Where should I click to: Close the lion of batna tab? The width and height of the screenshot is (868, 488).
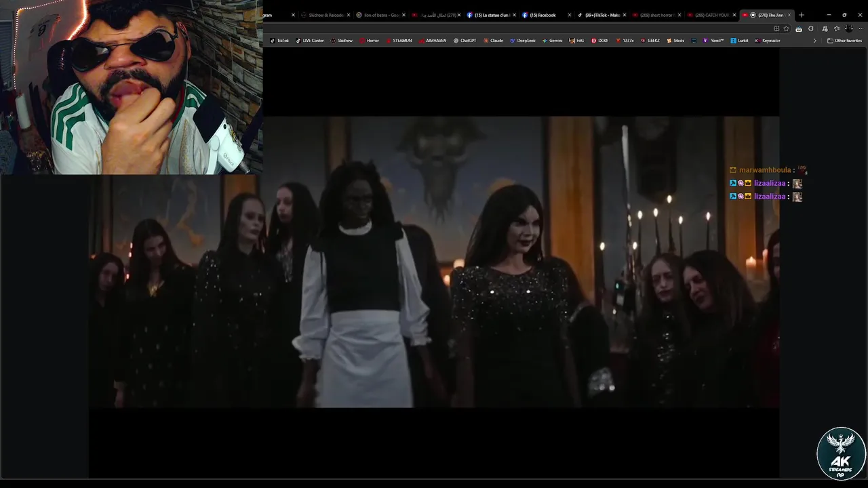tap(403, 15)
